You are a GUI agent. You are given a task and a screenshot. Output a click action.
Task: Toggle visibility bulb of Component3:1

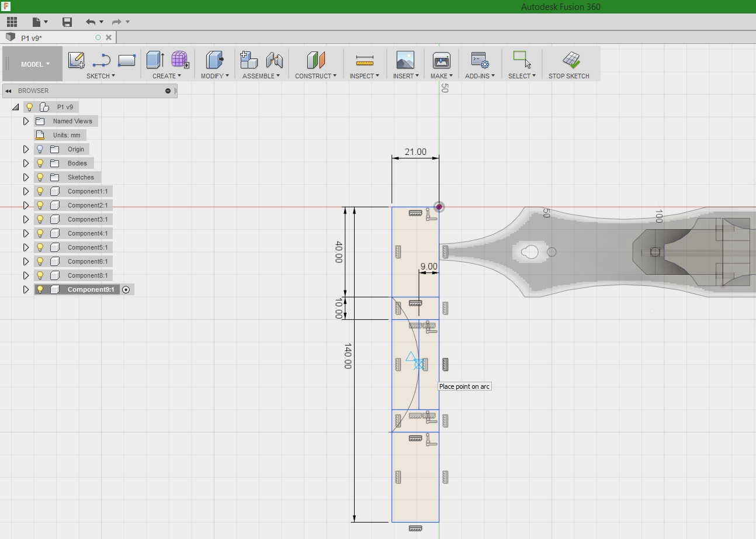[40, 219]
